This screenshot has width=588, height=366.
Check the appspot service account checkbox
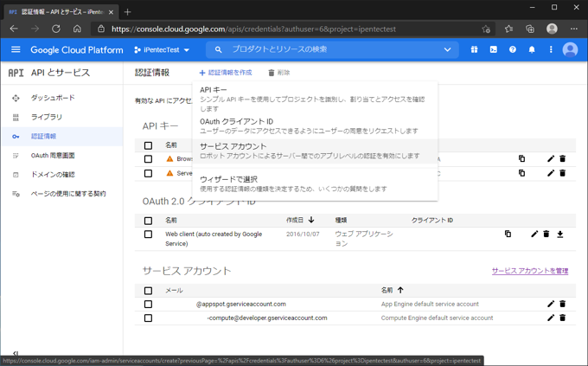point(148,304)
